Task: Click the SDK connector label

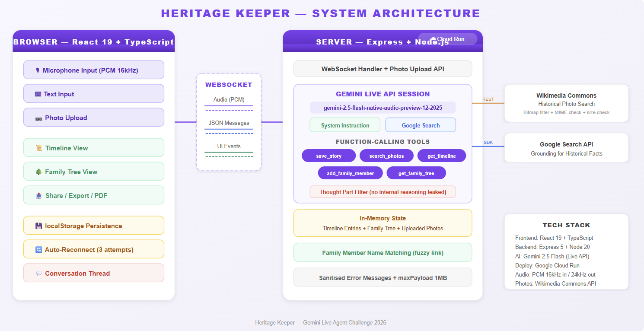Action: pos(488,143)
